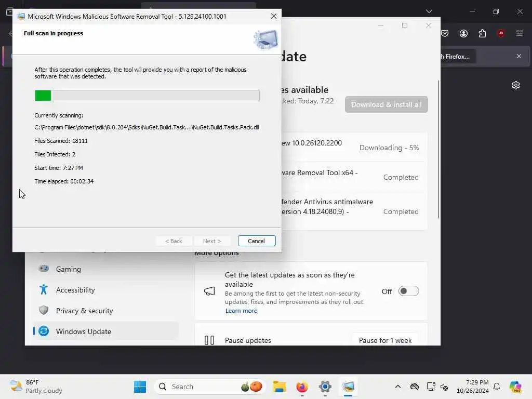Select Gaming in Settings sidebar
This screenshot has height=399, width=532.
pos(106,269)
